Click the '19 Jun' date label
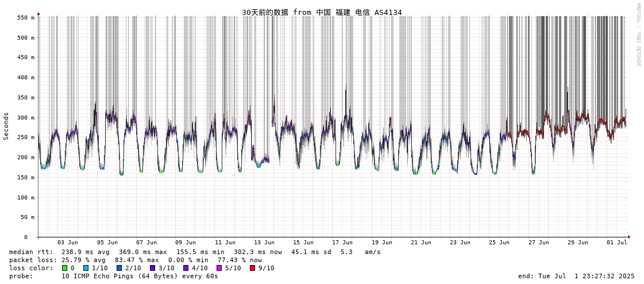This screenshot has width=644, height=284. (382, 243)
